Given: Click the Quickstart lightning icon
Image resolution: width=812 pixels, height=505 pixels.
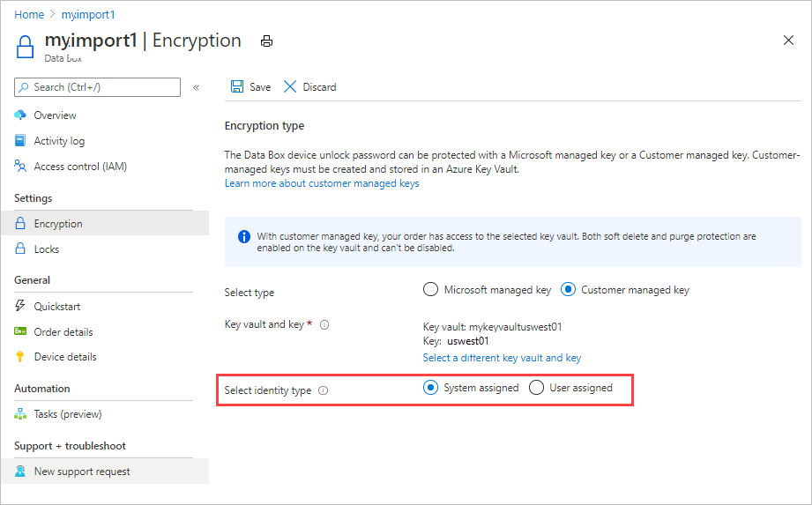Looking at the screenshot, I should (21, 307).
